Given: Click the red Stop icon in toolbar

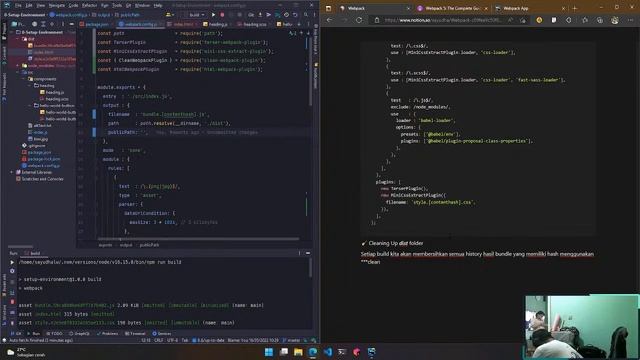Looking at the screenshot, I should pos(222,15).
